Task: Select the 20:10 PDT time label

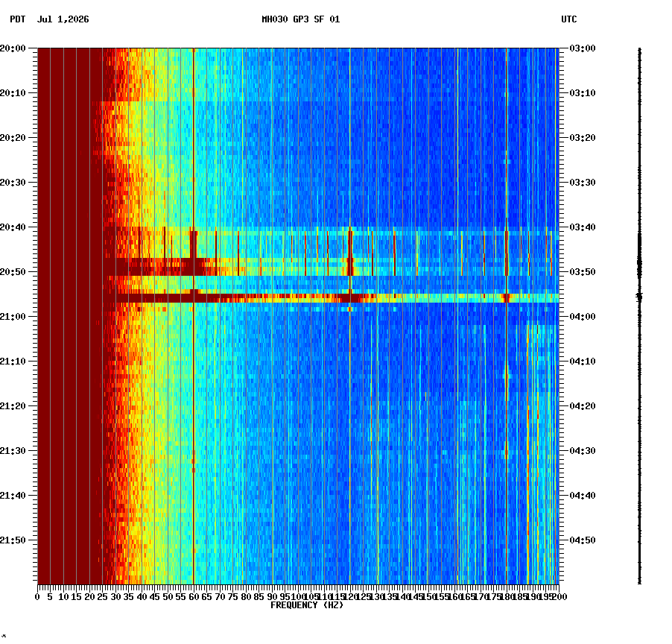Action: pyautogui.click(x=13, y=93)
